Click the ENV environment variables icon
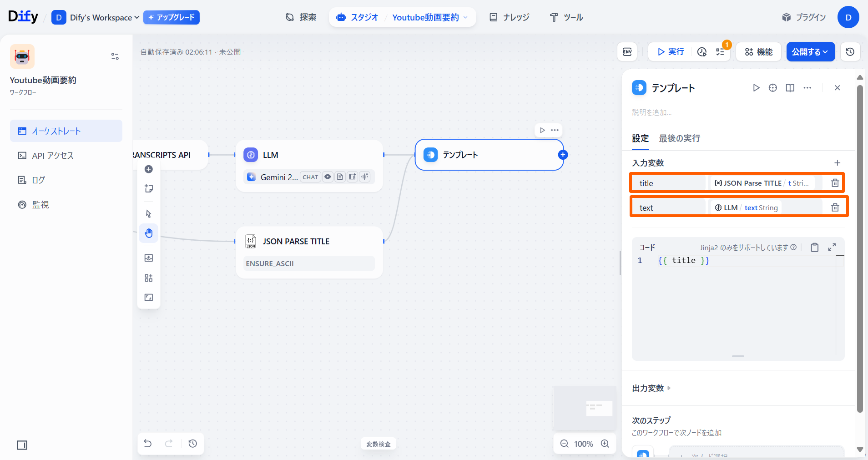 coord(627,52)
